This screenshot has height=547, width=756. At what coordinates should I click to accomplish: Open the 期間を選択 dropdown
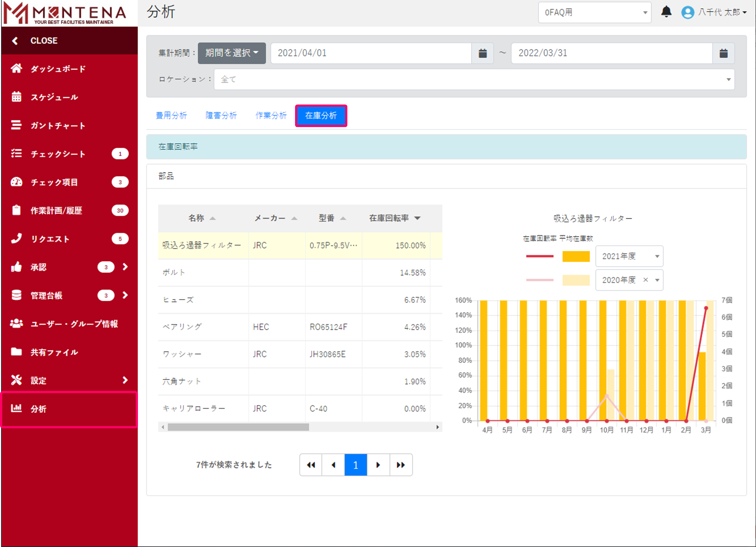(x=232, y=53)
